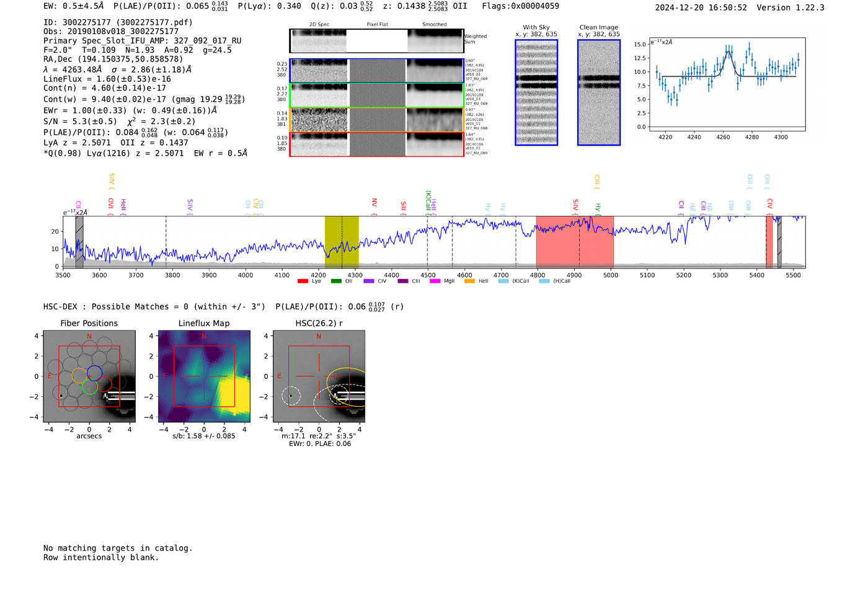The image size is (868, 591).
Task: Click the Lineflux Map title
Action: (x=204, y=323)
